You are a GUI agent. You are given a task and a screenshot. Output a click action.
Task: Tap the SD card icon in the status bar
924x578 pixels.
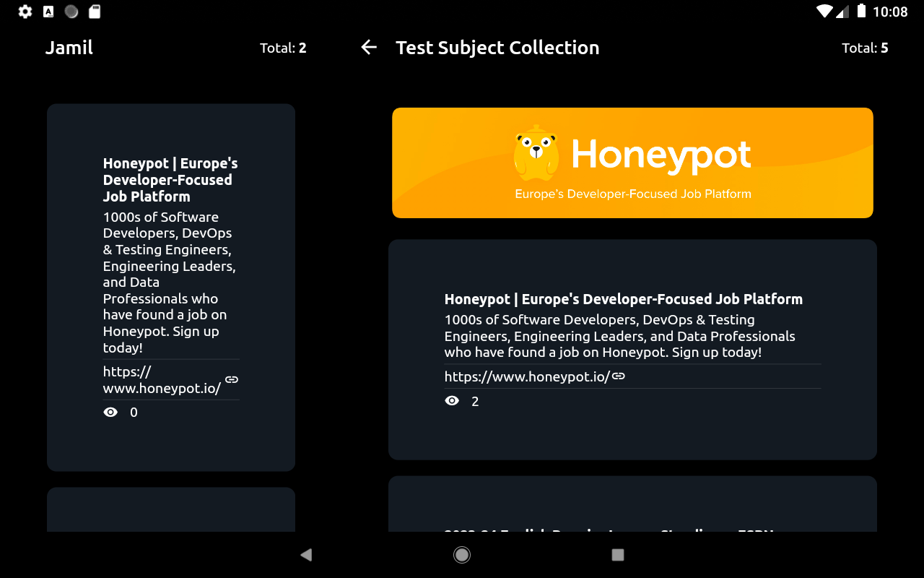(94, 12)
